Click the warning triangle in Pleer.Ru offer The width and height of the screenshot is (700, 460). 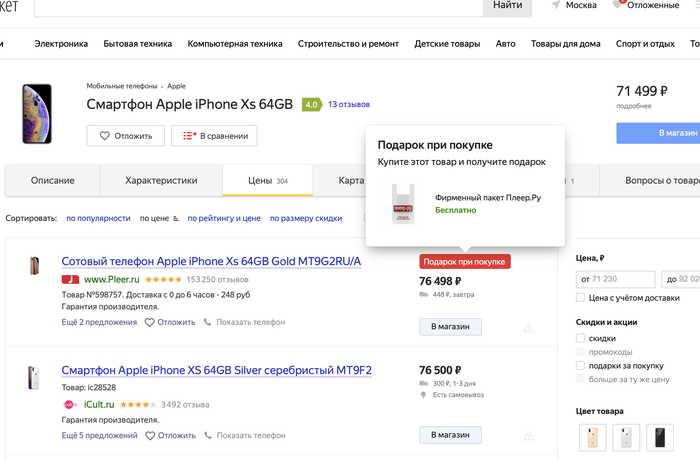[528, 326]
